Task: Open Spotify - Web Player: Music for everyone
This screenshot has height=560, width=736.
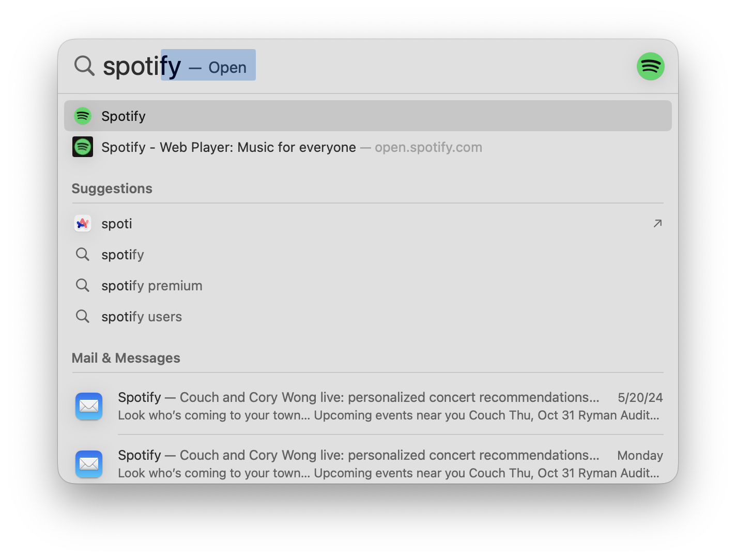Action: [368, 147]
